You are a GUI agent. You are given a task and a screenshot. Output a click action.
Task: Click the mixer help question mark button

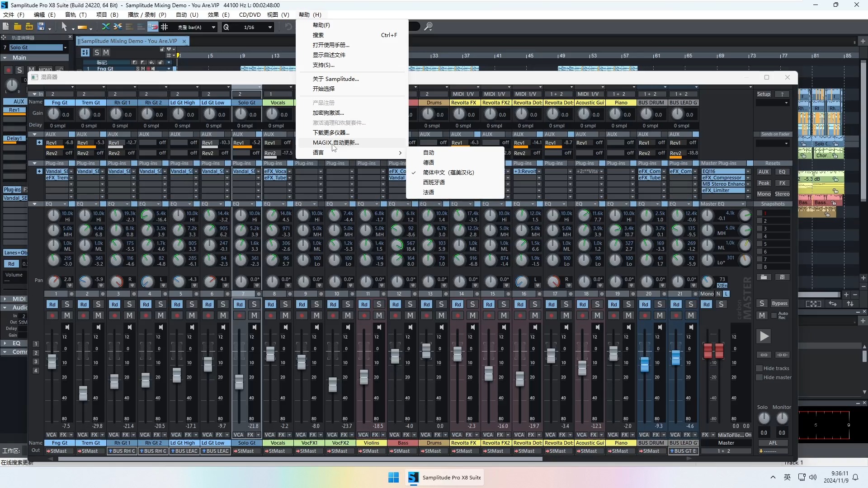[782, 94]
